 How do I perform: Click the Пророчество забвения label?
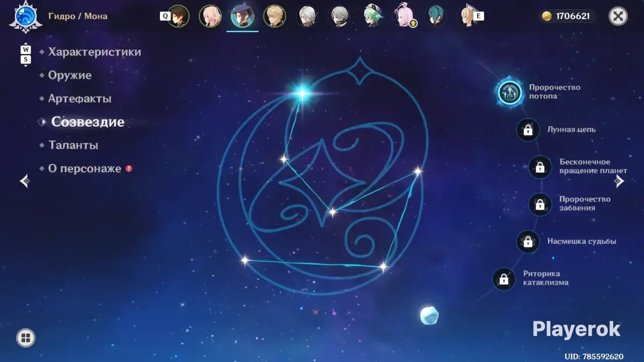[585, 204]
